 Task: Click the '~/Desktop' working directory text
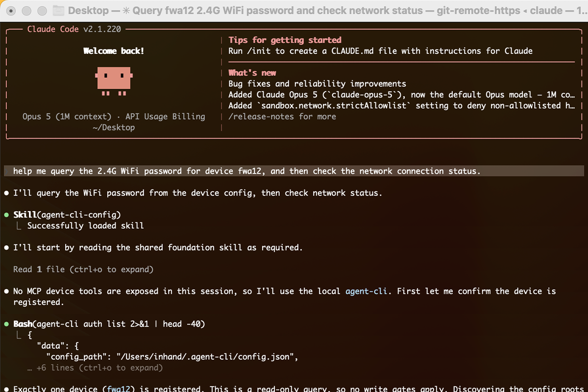[x=114, y=127]
